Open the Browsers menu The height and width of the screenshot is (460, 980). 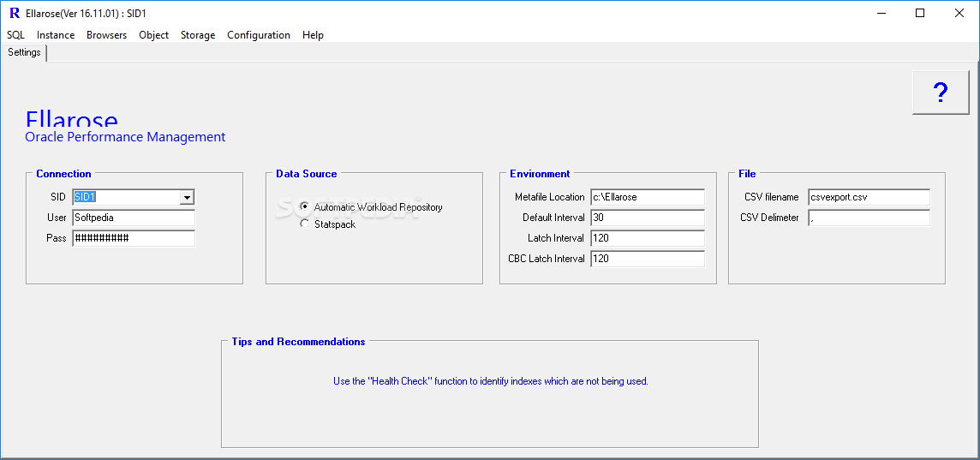pos(106,35)
